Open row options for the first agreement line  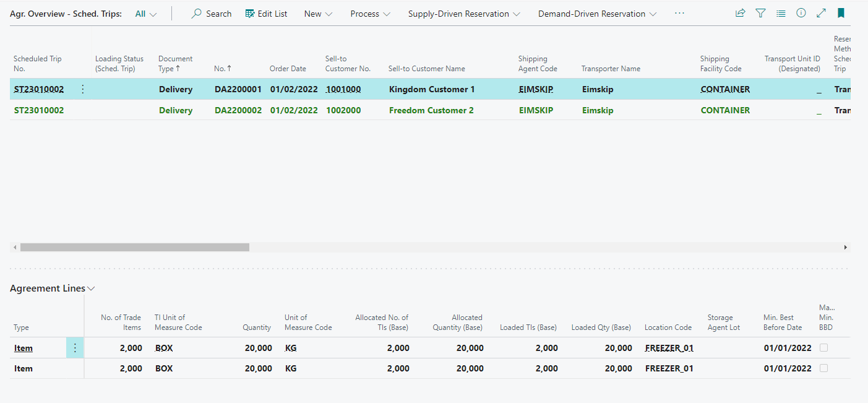(75, 348)
